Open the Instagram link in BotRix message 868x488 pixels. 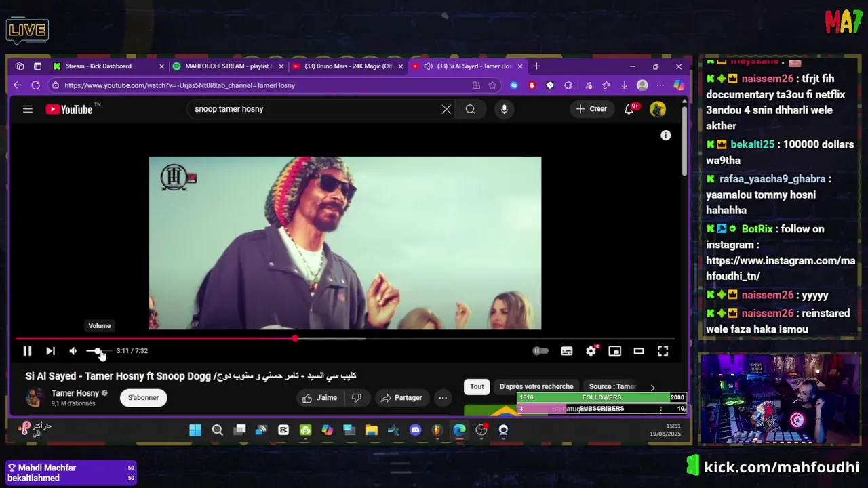pos(781,268)
